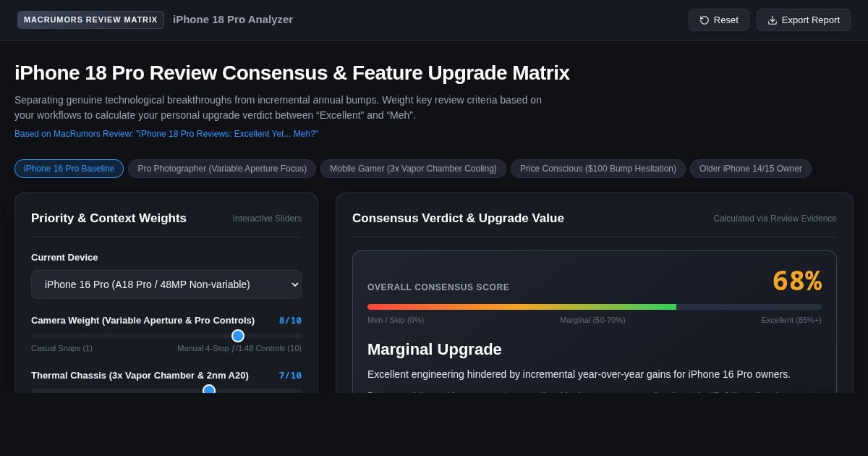
Task: Choose the Mobile Gamer preset chip
Action: point(414,169)
